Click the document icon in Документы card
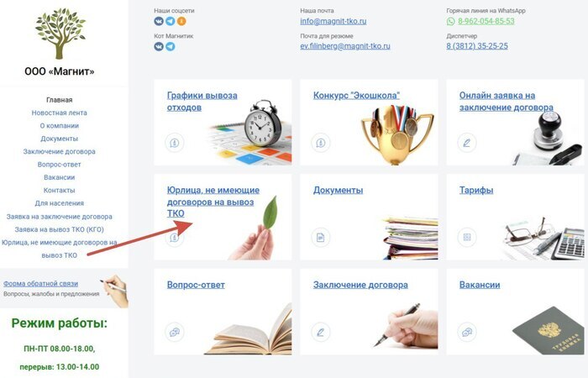Viewport: 588px width, 378px height. tap(321, 238)
